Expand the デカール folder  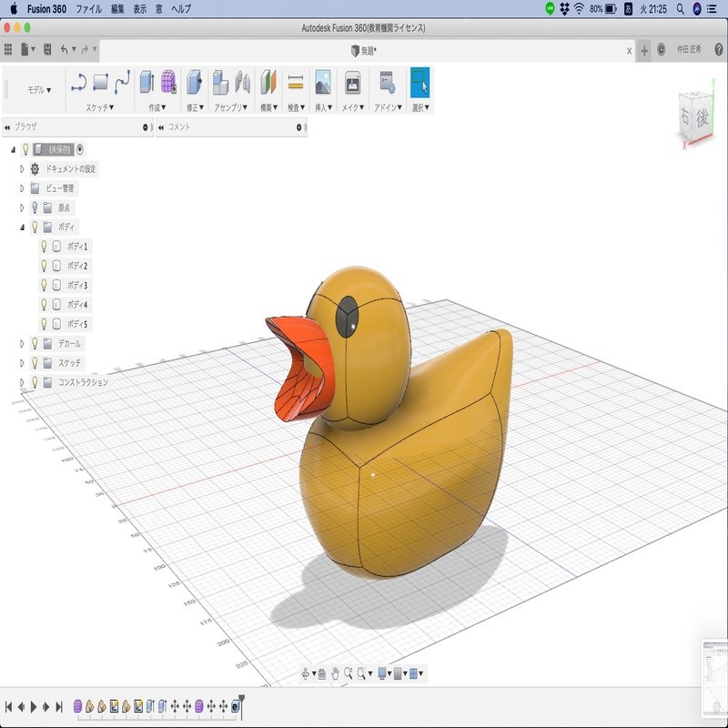22,342
